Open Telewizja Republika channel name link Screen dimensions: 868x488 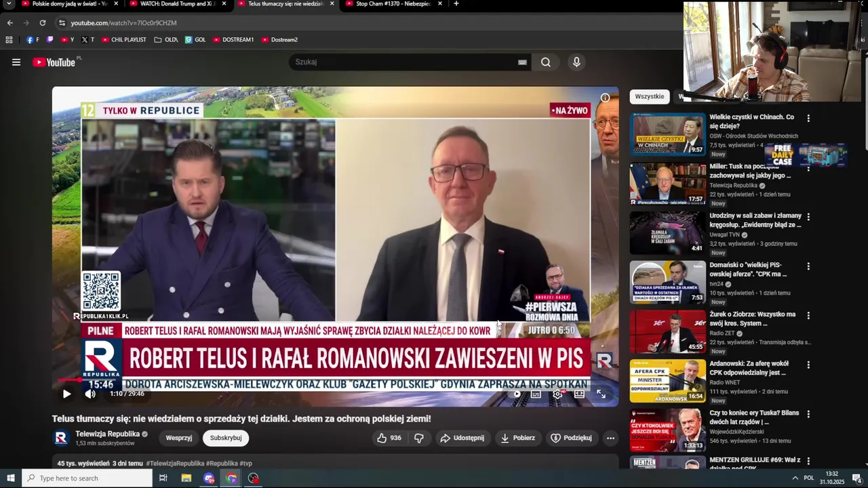(107, 434)
